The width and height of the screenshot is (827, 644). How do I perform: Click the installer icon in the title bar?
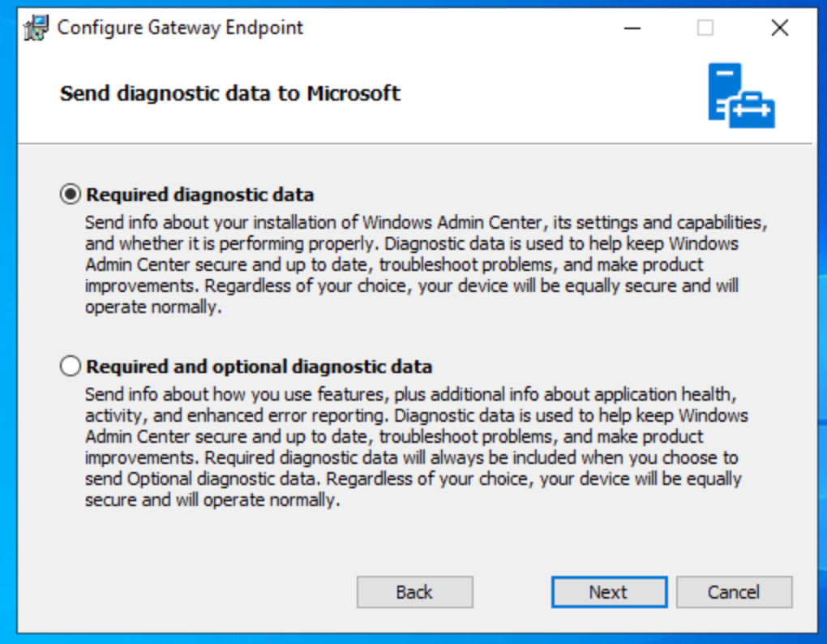[36, 28]
